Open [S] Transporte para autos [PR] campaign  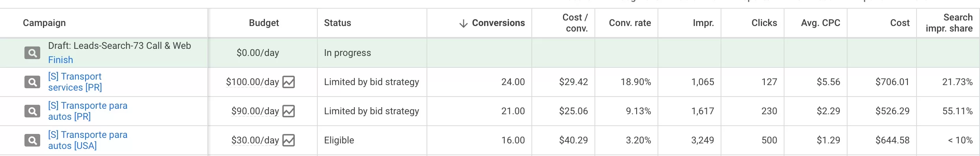point(88,111)
